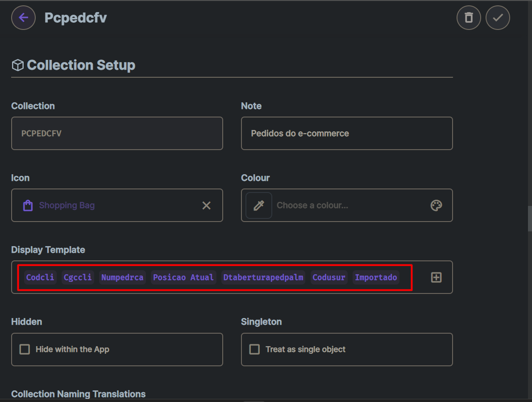
Task: Edit the Note field saying Pedidos do e-commerce
Action: pos(347,133)
